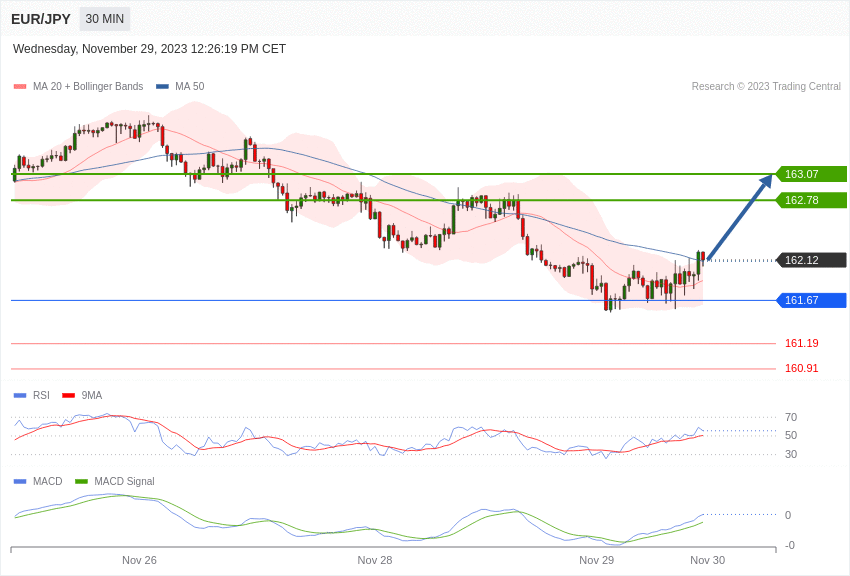Click the MA 50 blue legend swatch
Screen dimensions: 850x576
162,87
